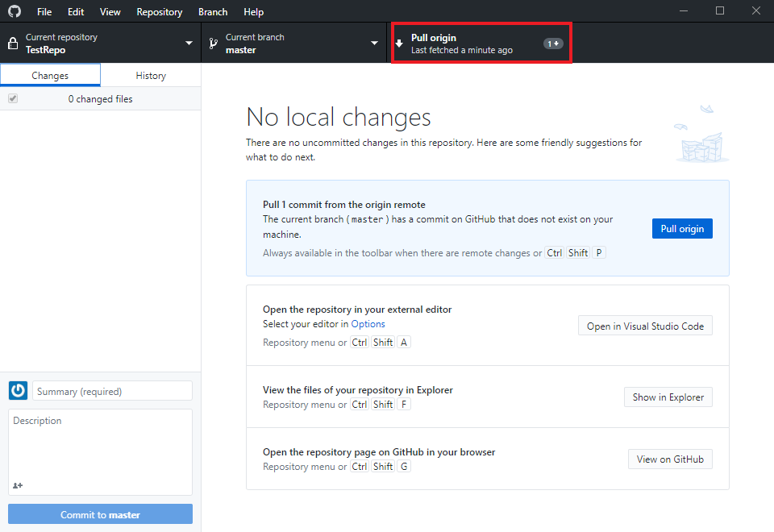Click the G shortcut key label
Screen dimensions: 774x532
point(404,467)
